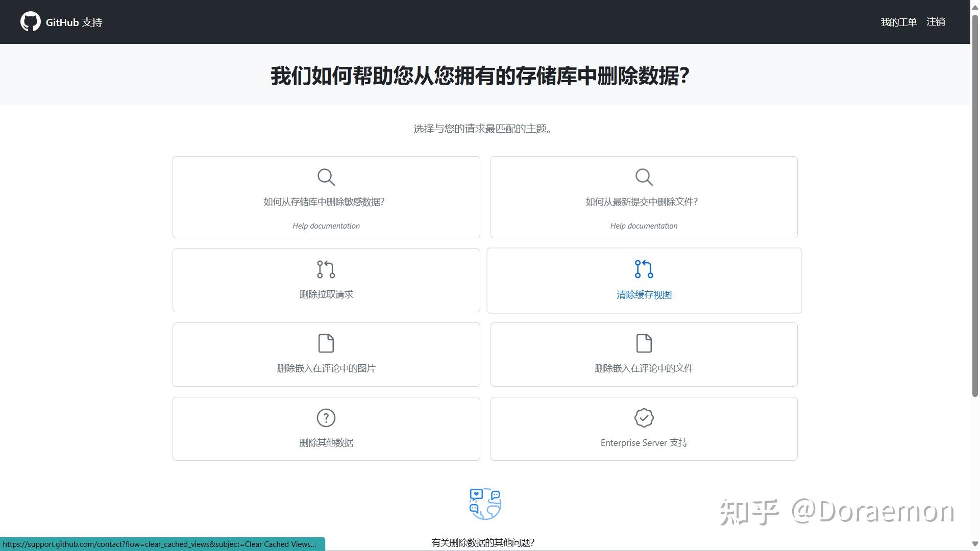
Task: Click text 有关删除数据的其他问题?
Action: (x=483, y=543)
